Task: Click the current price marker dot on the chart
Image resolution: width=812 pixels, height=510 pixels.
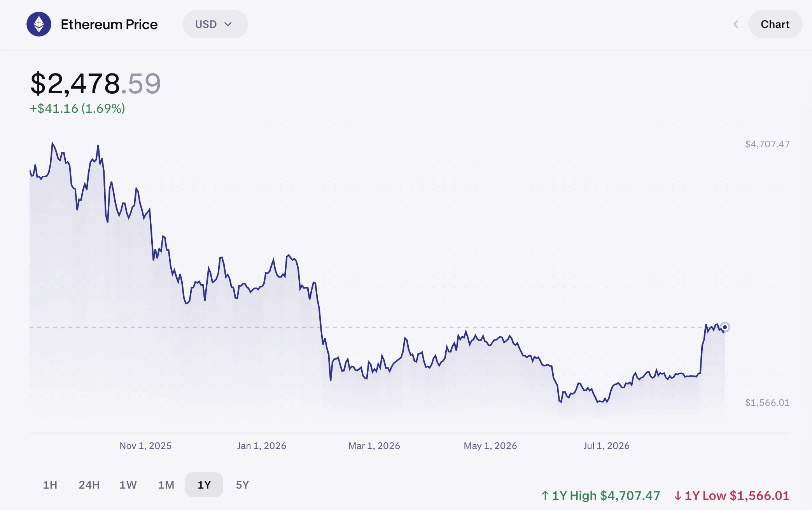Action: 724,327
